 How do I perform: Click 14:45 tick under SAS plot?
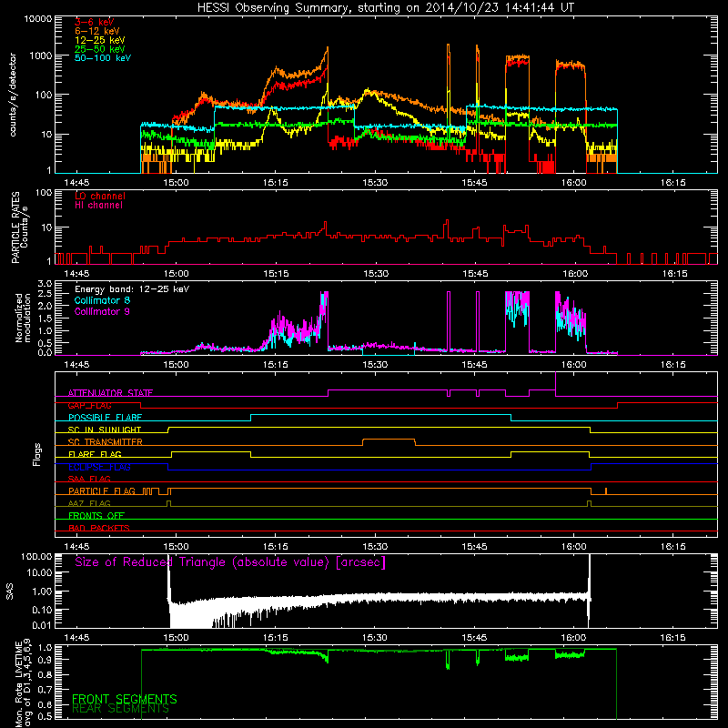(x=76, y=638)
